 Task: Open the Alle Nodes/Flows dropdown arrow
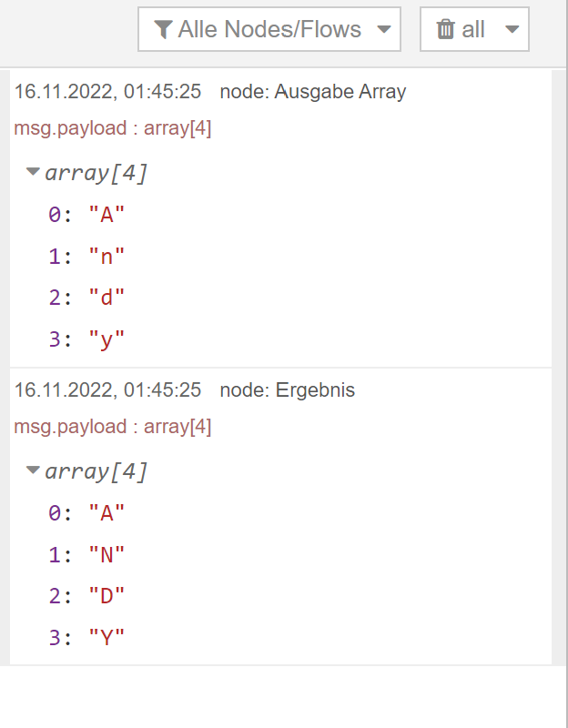(384, 30)
